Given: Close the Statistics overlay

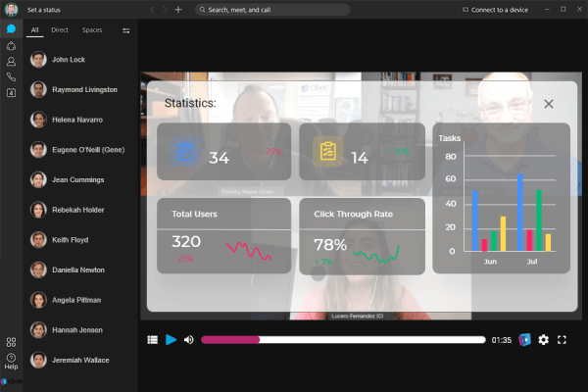Looking at the screenshot, I should 549,104.
